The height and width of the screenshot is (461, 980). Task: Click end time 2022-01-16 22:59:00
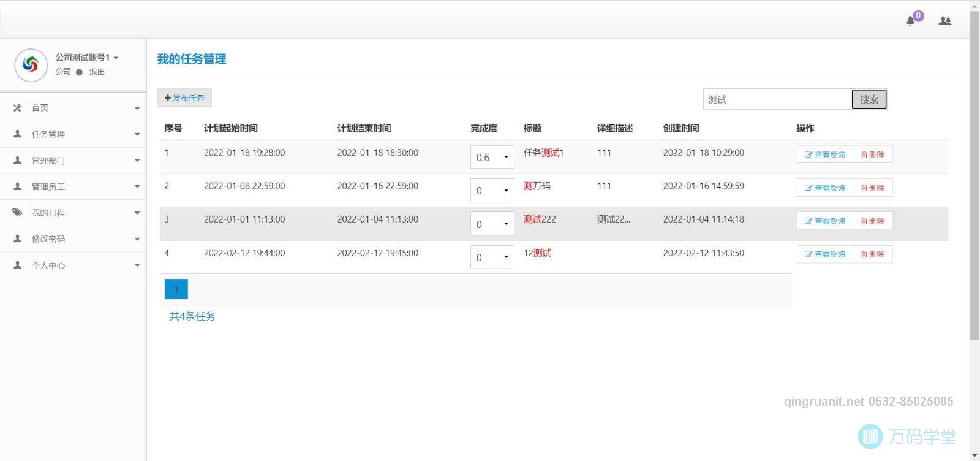coord(378,186)
